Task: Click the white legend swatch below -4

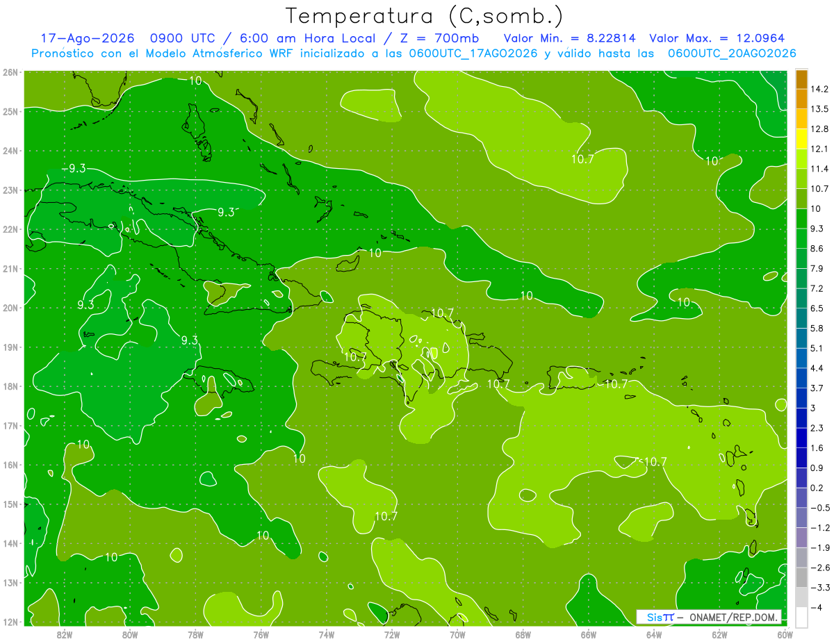Action: (x=801, y=617)
